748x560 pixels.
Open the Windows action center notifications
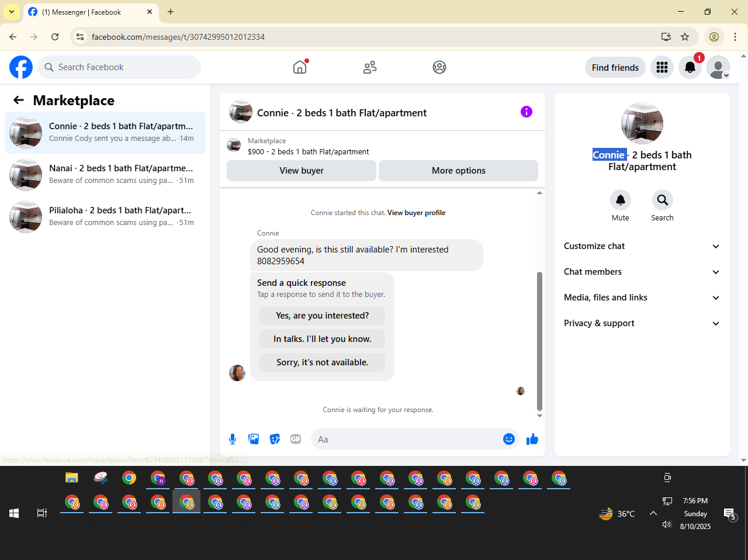click(x=730, y=514)
